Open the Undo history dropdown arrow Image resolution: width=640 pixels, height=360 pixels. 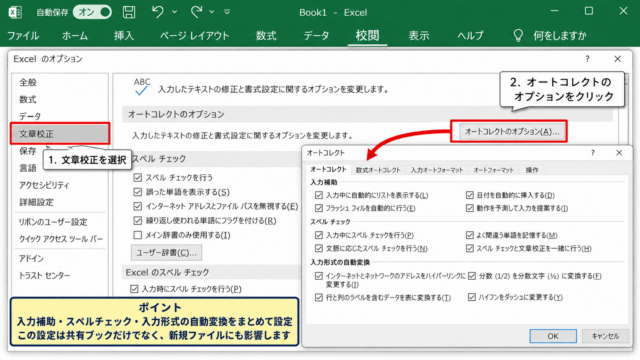tap(175, 12)
